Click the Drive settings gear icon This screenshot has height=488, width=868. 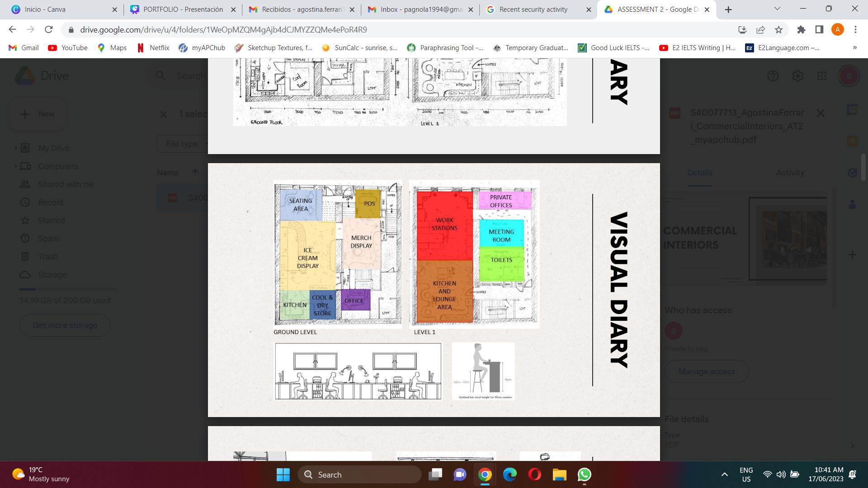tap(797, 76)
